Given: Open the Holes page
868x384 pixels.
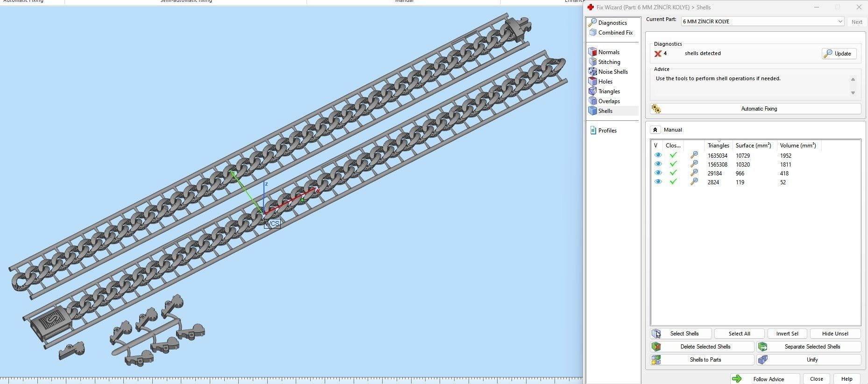Looking at the screenshot, I should [x=605, y=81].
